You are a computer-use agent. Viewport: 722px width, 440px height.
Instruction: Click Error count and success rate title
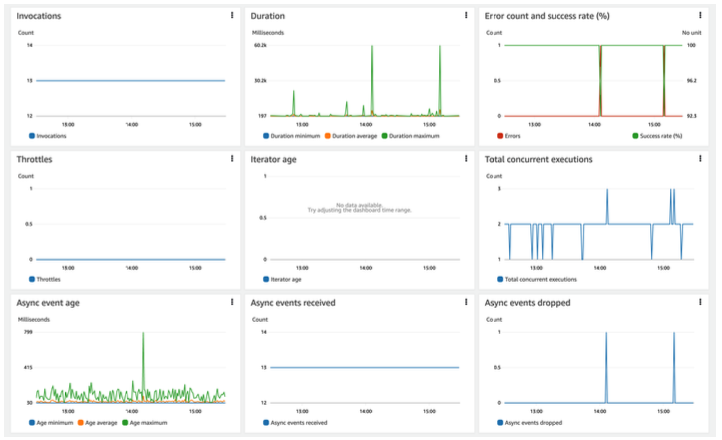click(547, 16)
